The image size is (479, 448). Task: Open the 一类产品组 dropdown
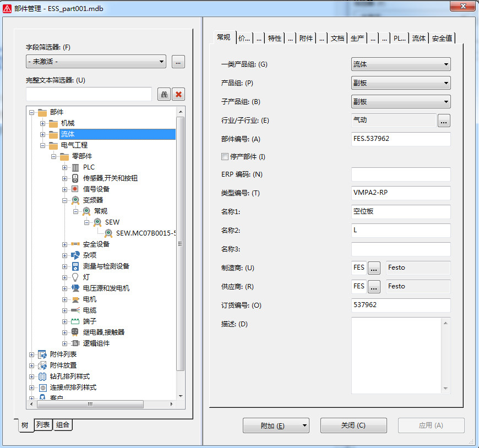[401, 64]
